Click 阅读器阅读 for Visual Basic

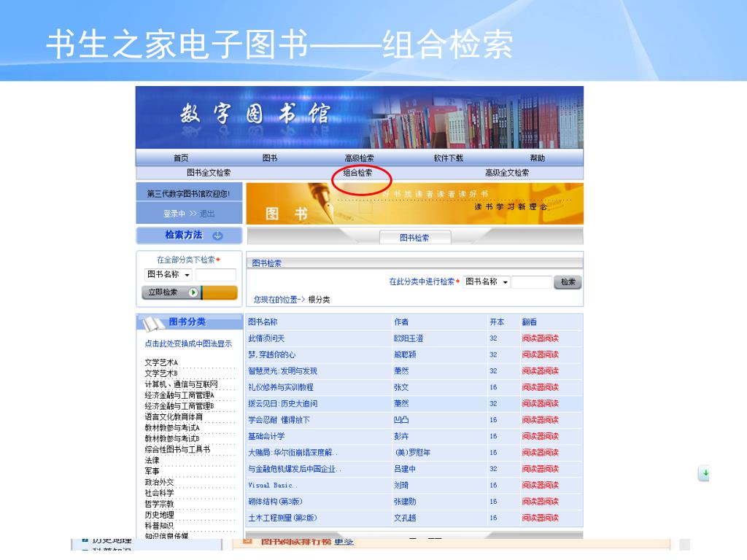coord(541,485)
